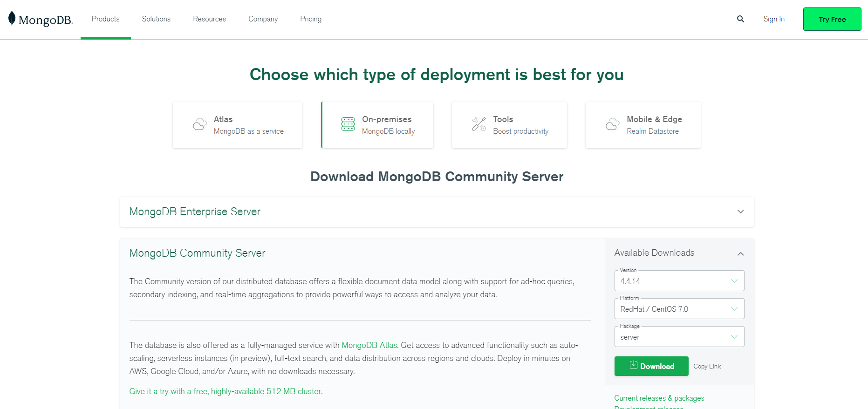
Task: Open the Version dropdown showing 4.4.14
Action: [679, 281]
